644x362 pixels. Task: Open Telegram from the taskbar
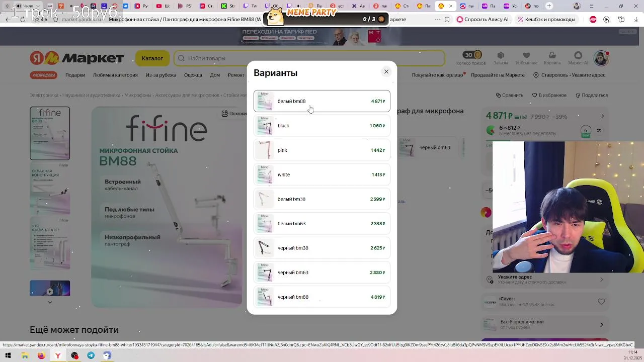pyautogui.click(x=91, y=355)
